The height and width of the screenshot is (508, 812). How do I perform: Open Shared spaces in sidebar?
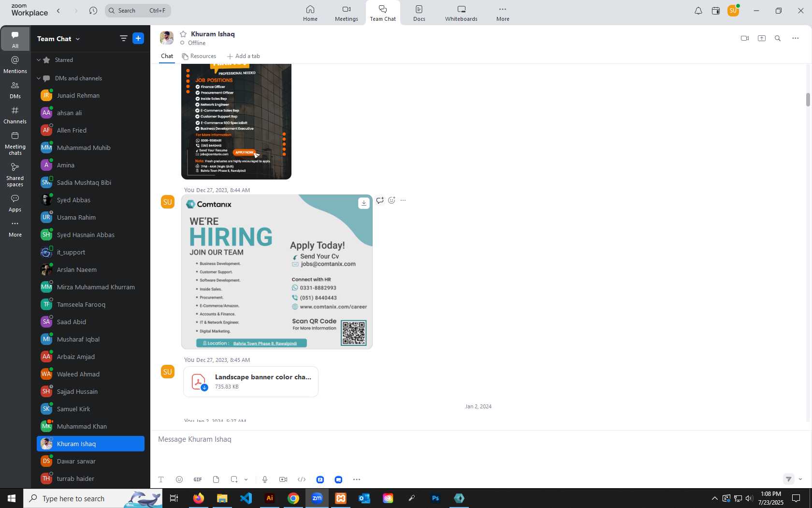(x=15, y=175)
